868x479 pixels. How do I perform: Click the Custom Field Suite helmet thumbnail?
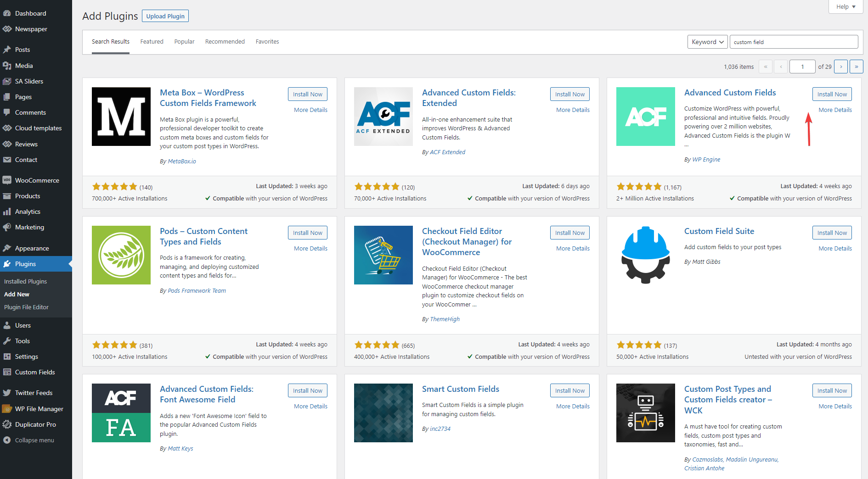(645, 255)
